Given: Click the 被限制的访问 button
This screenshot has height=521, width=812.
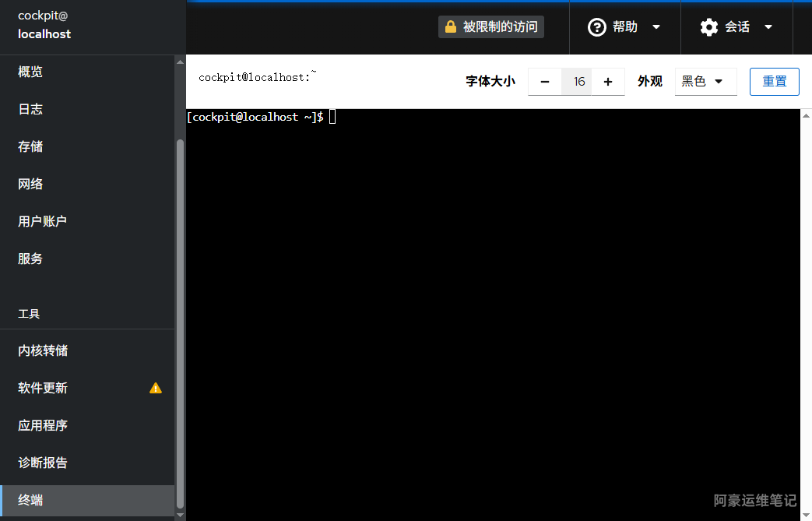Looking at the screenshot, I should [491, 26].
